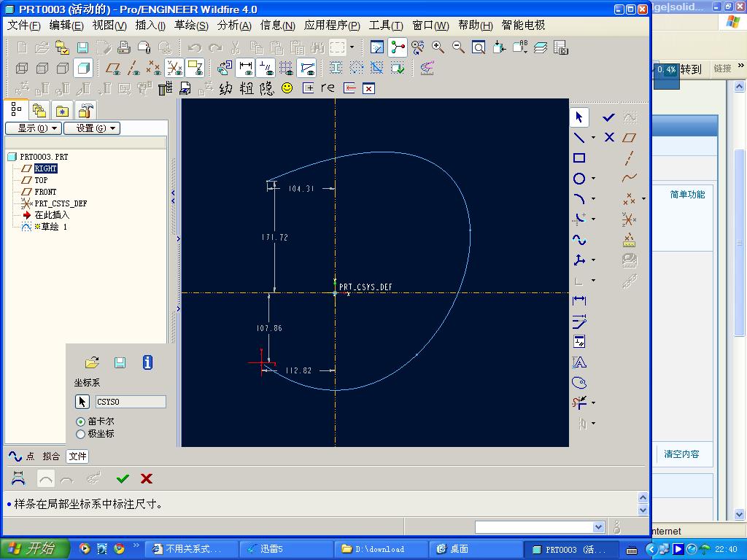Select the Spline curve tool in sketcher toolbar
The height and width of the screenshot is (560, 747).
[579, 239]
